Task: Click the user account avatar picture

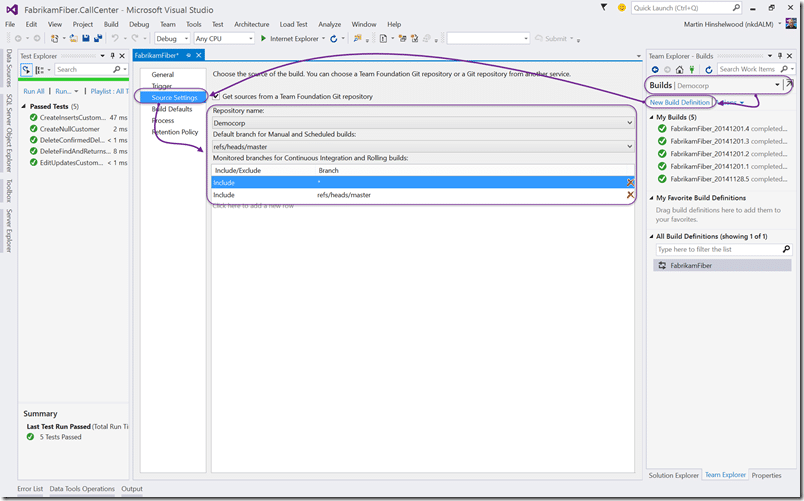Action: [791, 24]
